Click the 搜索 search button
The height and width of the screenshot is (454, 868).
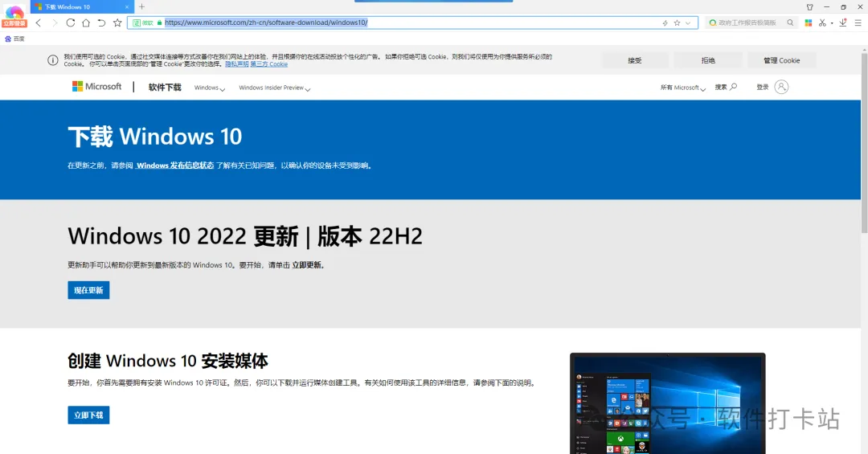tap(726, 87)
